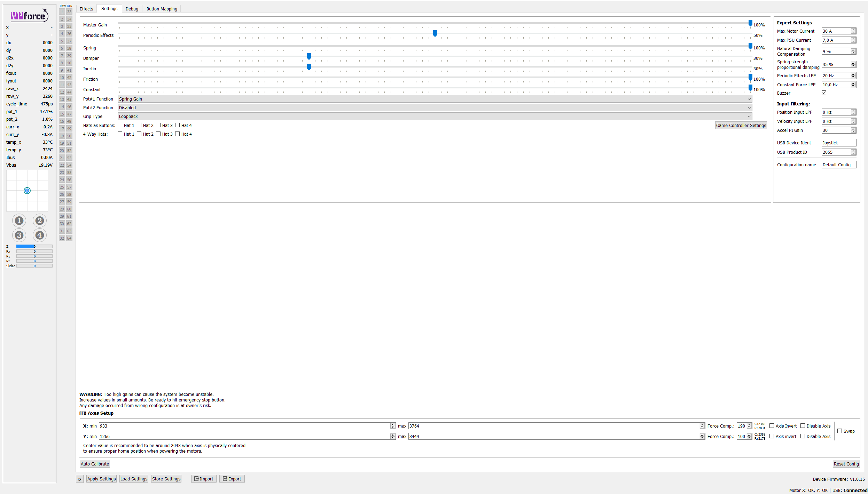Enable Hat 1 in Hats as Buttons

point(120,125)
